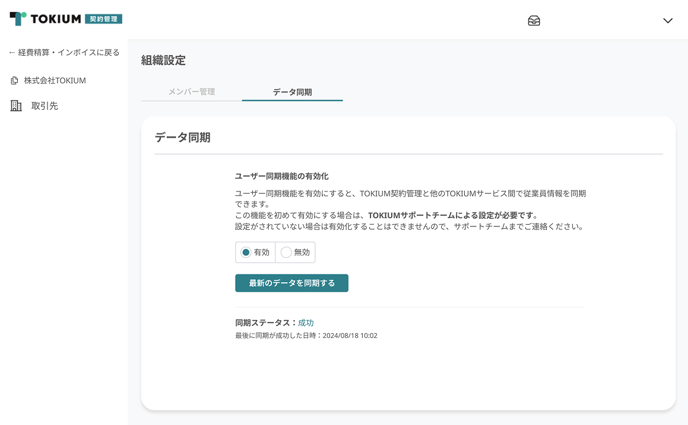Open 取引先 in the sidebar
688x425 pixels.
44,106
